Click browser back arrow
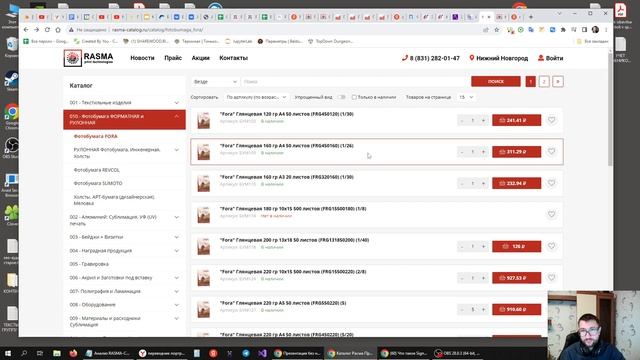This screenshot has width=640, height=360. point(26,30)
